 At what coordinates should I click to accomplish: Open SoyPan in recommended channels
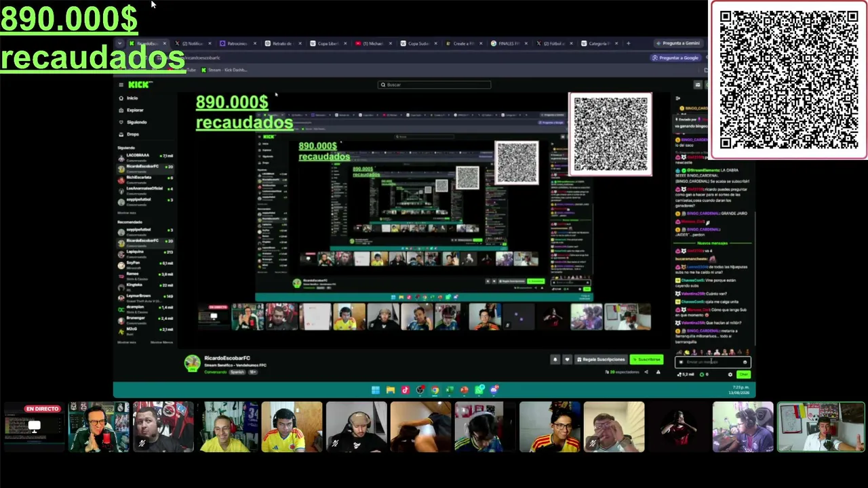[145, 264]
